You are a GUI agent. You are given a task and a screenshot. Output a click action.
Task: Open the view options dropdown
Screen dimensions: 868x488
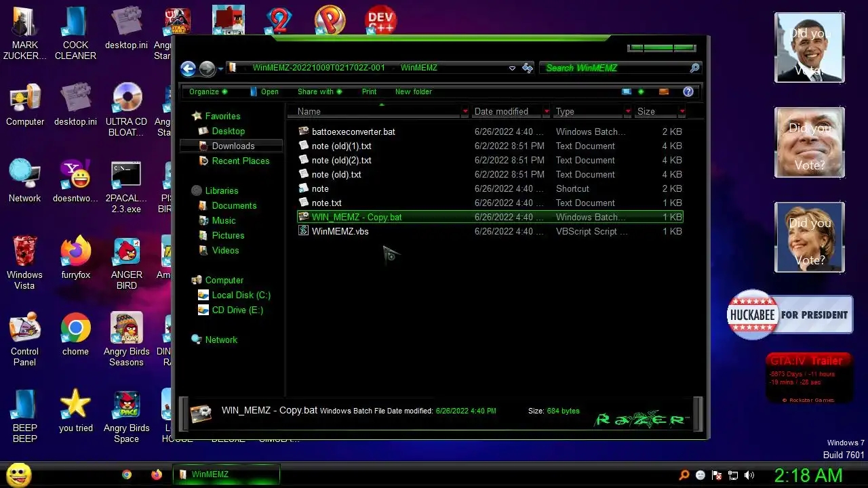click(641, 91)
